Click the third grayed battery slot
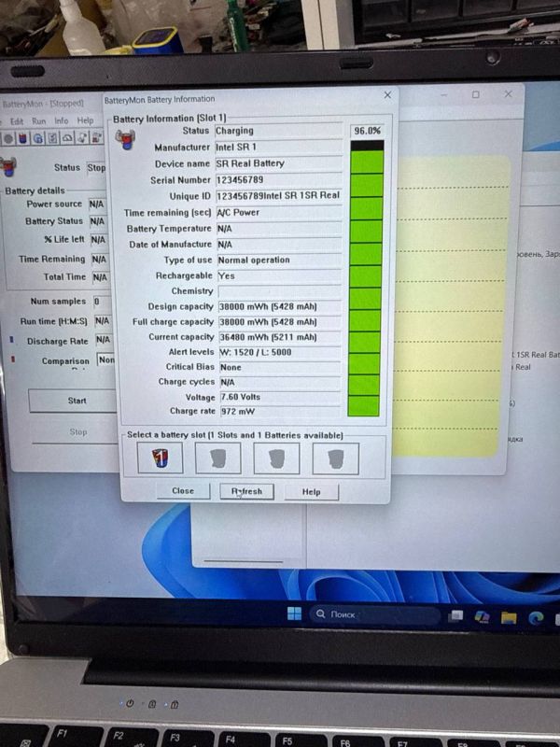Screen dimensions: 560x747 click(276, 458)
